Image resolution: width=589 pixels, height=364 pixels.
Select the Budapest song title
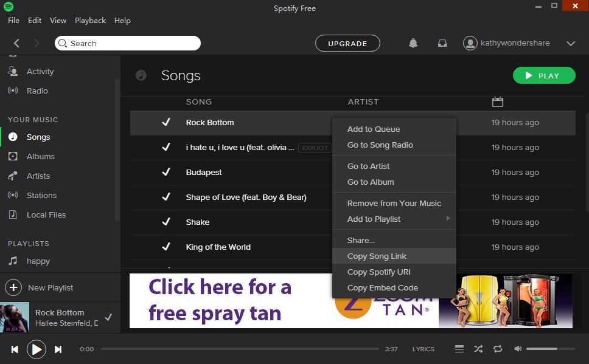204,172
